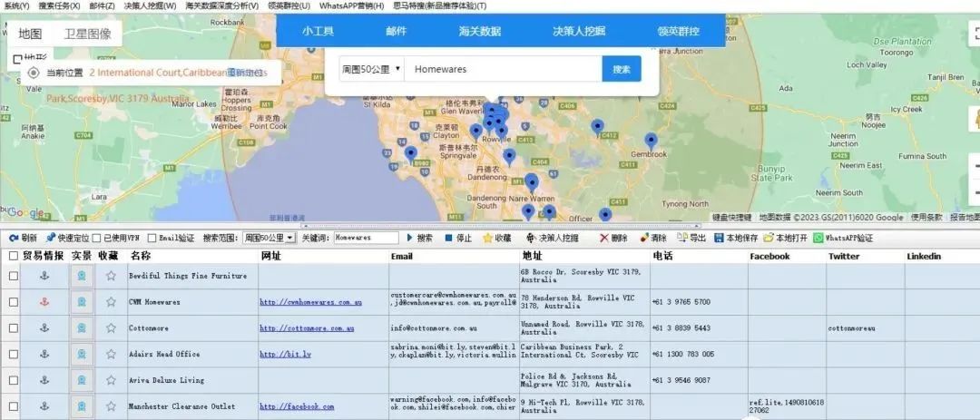This screenshot has width=980, height=420.
Task: Open 邮件(Z) menu
Action: point(102,5)
